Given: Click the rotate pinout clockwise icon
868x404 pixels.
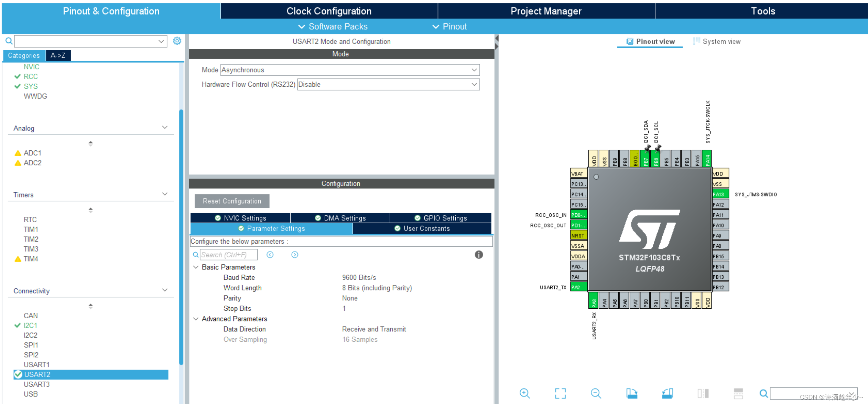Looking at the screenshot, I should [631, 393].
